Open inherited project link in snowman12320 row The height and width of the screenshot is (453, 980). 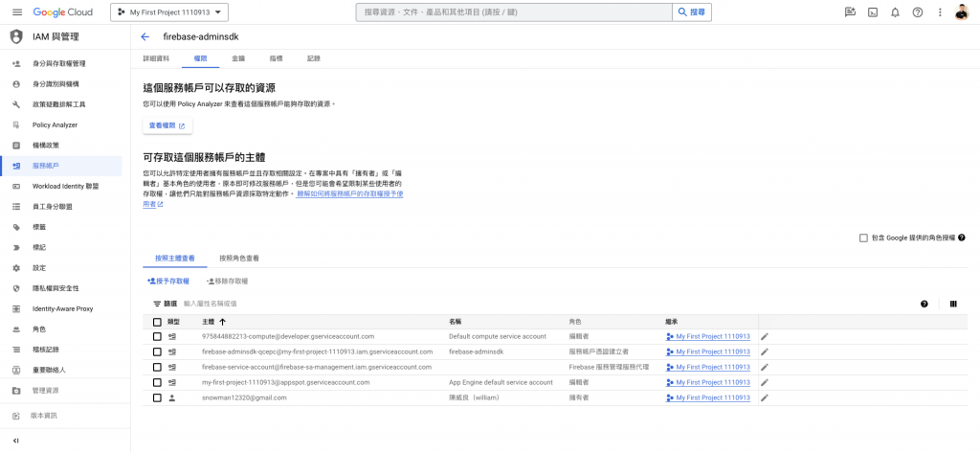pos(708,398)
